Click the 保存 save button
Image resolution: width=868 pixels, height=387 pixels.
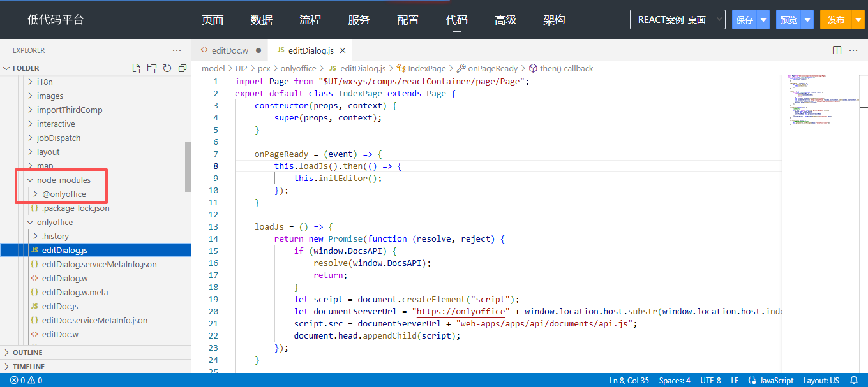744,20
